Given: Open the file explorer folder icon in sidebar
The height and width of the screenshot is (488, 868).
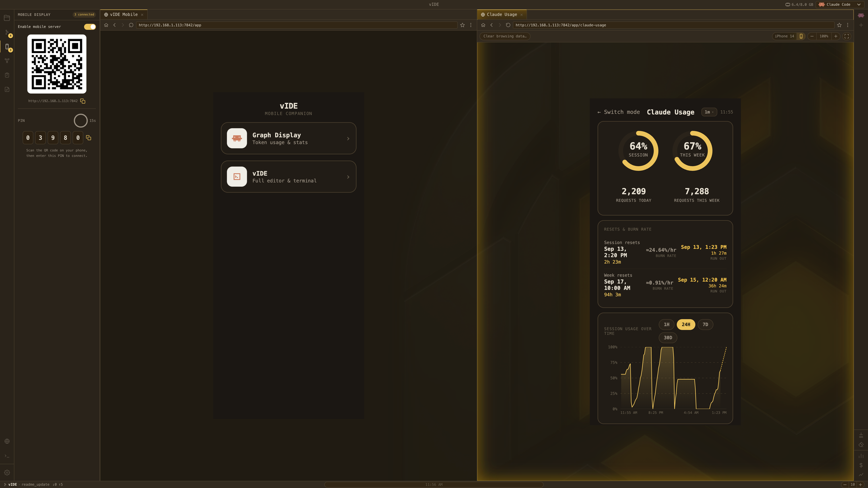Looking at the screenshot, I should tap(7, 18).
